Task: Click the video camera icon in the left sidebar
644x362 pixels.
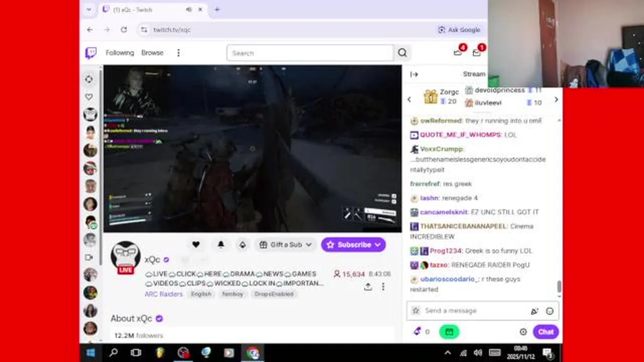Action: pos(89,257)
